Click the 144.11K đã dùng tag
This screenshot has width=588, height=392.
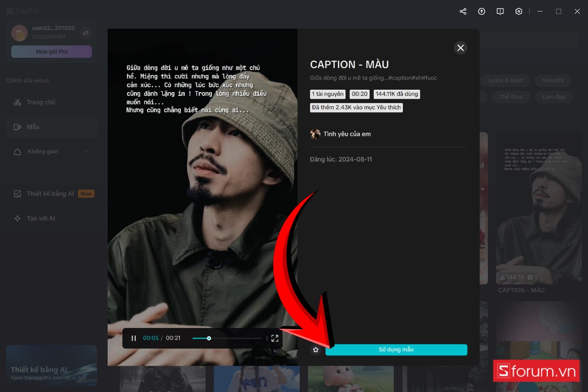[397, 94]
